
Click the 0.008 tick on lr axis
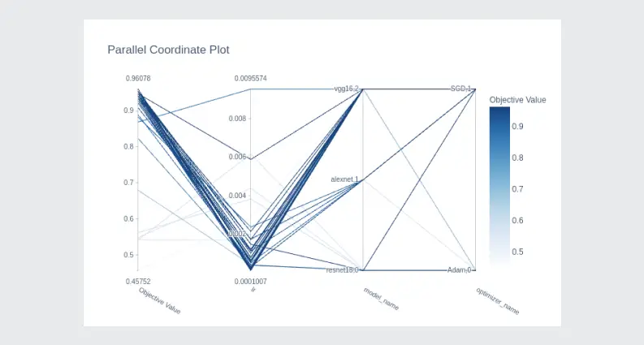237,119
